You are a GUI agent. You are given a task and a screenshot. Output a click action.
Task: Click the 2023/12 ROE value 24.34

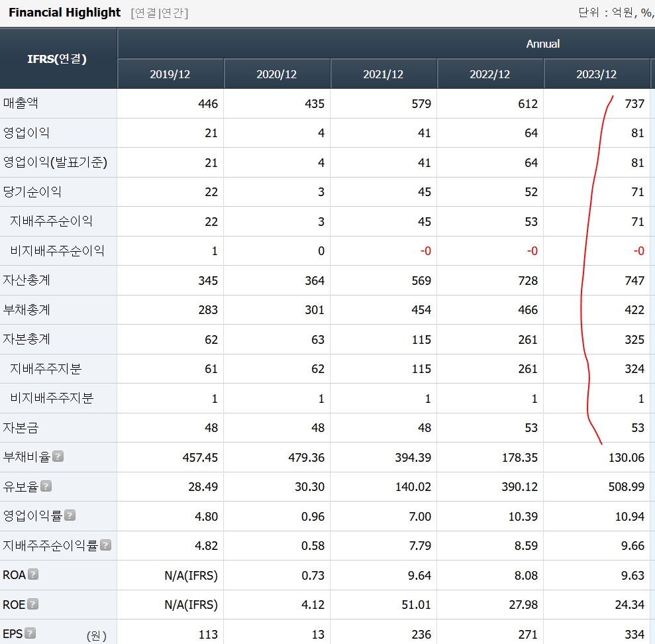630,605
